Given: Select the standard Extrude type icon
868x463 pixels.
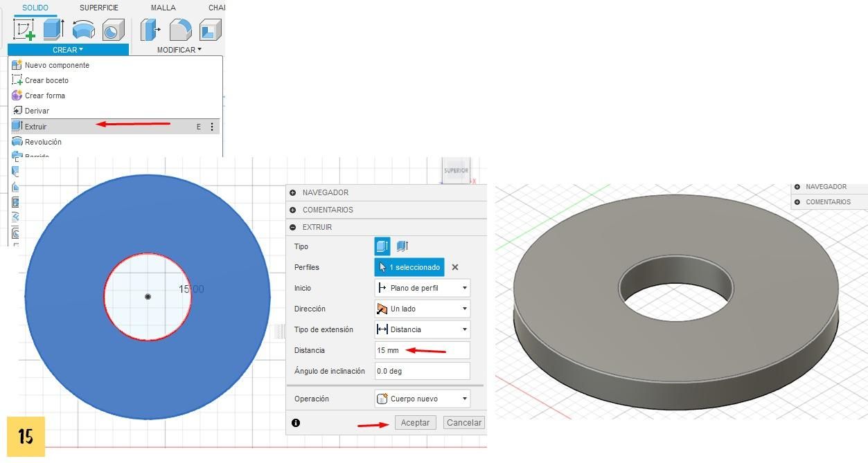Looking at the screenshot, I should [x=382, y=246].
